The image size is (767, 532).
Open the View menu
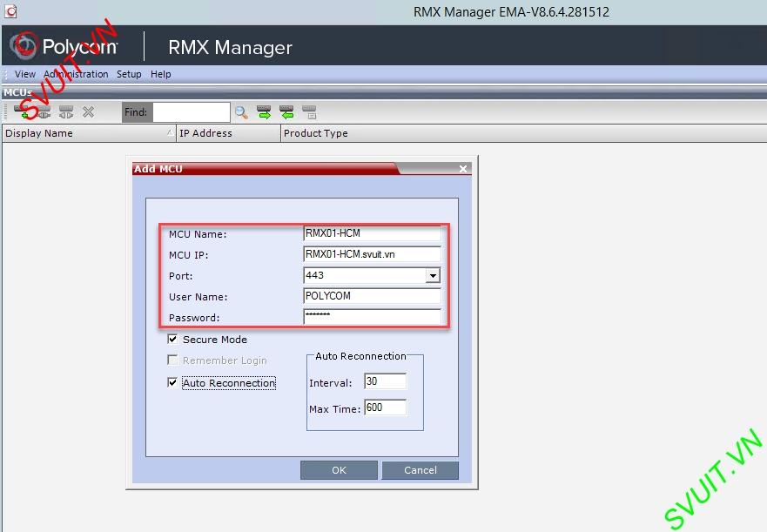tap(25, 74)
